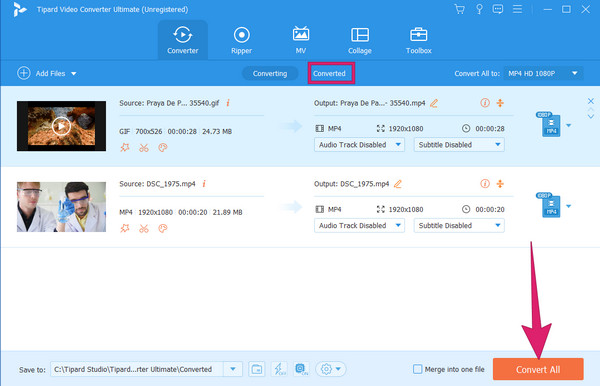Move the GIF file down in list
This screenshot has height=386, width=600.
(x=591, y=116)
